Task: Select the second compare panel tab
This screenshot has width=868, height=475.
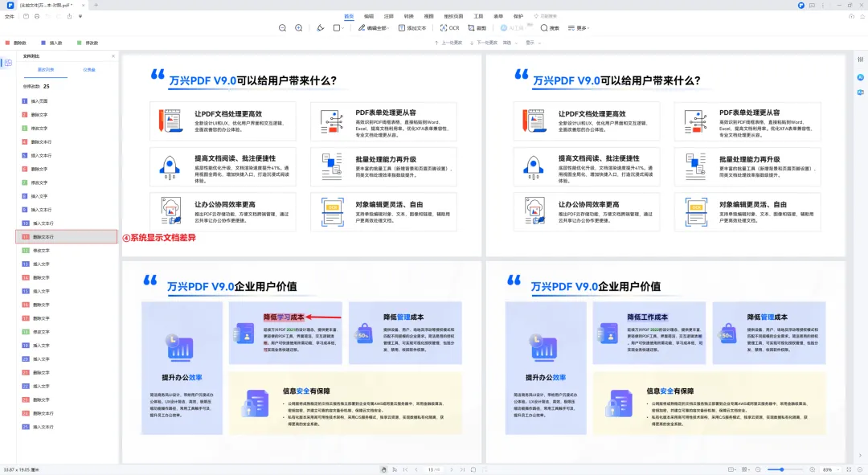Action: tap(89, 70)
